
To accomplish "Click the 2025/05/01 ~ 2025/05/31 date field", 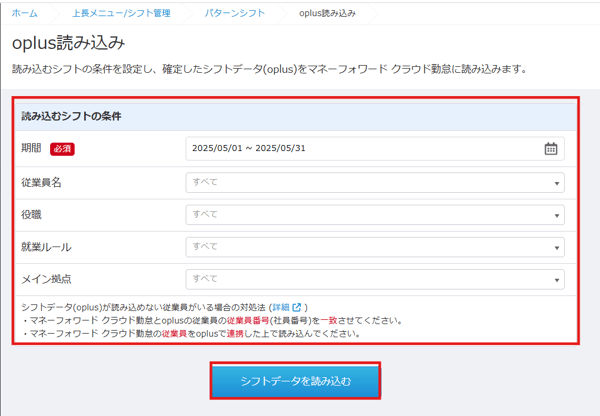I will (360, 149).
